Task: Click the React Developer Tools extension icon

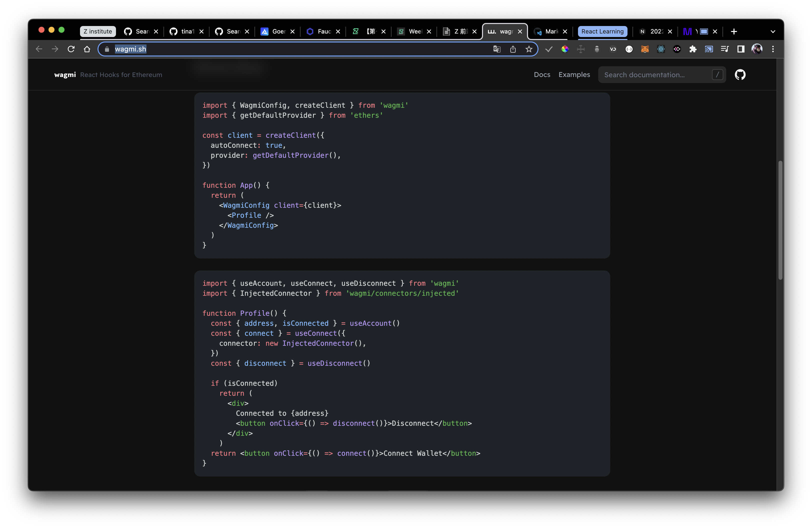Action: [660, 49]
